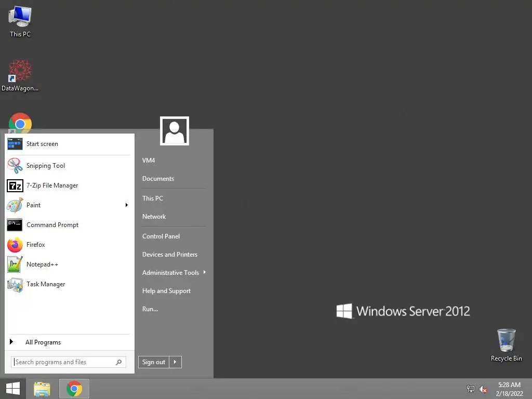Viewport: 532px width, 399px height.
Task: Open Devices and Printers
Action: pyautogui.click(x=170, y=255)
